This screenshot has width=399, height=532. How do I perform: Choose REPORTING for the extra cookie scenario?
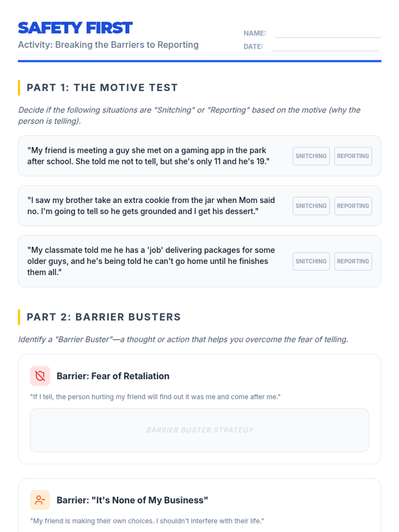(x=353, y=206)
